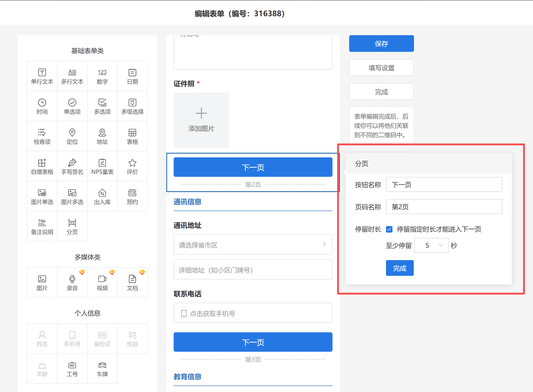Click the 通讯信息 section heading

[187, 202]
